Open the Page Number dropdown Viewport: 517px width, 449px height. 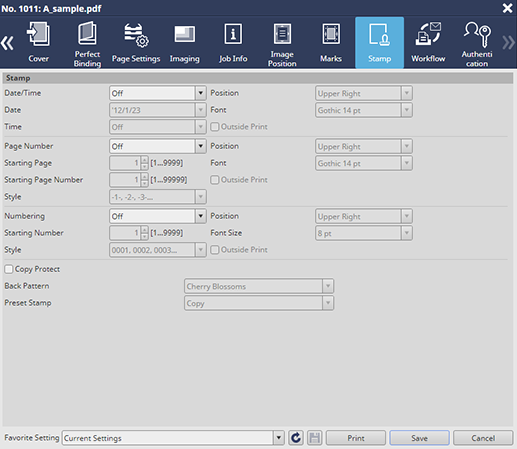pyautogui.click(x=158, y=146)
